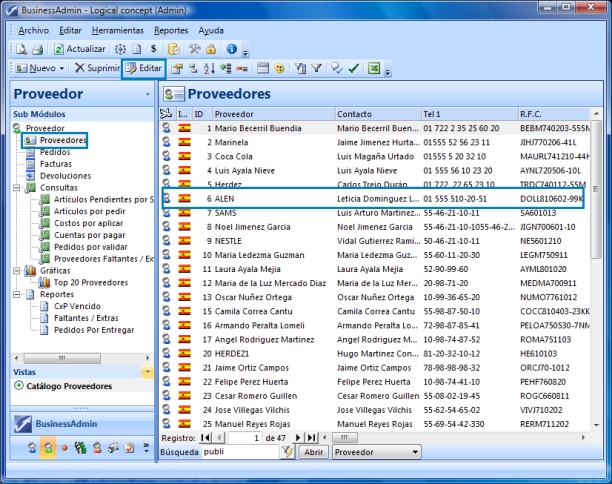The width and height of the screenshot is (612, 484).
Task: Select the Catálogo Proveedores view radio button
Action: 19,385
